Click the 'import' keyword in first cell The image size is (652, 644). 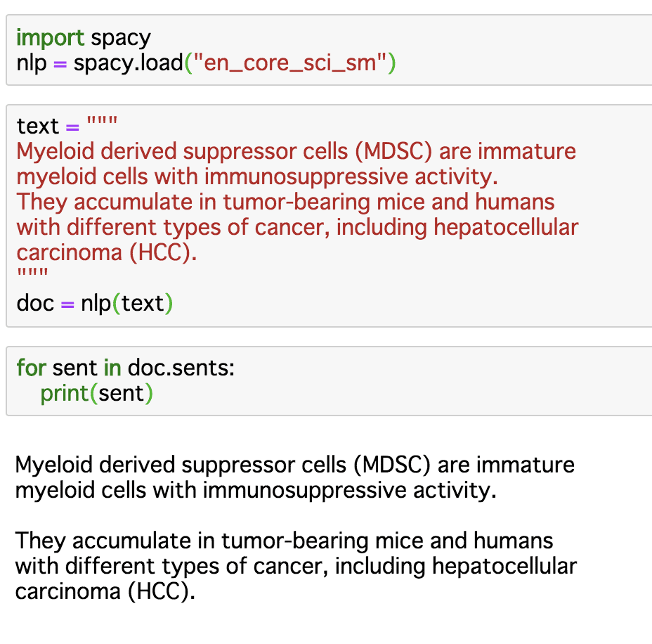[51, 38]
